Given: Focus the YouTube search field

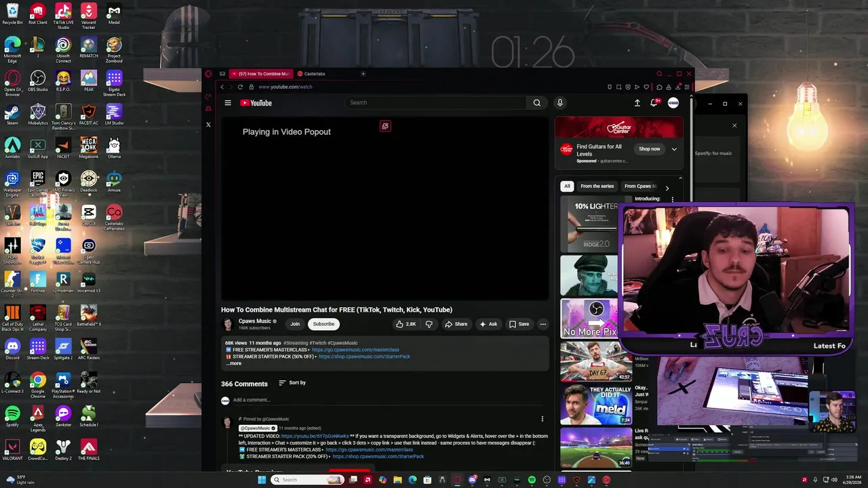Looking at the screenshot, I should [435, 102].
